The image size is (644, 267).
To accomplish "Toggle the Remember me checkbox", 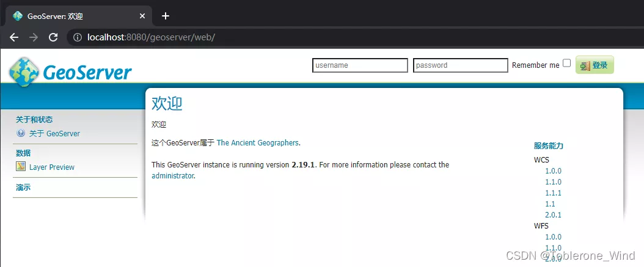I will pyautogui.click(x=567, y=64).
